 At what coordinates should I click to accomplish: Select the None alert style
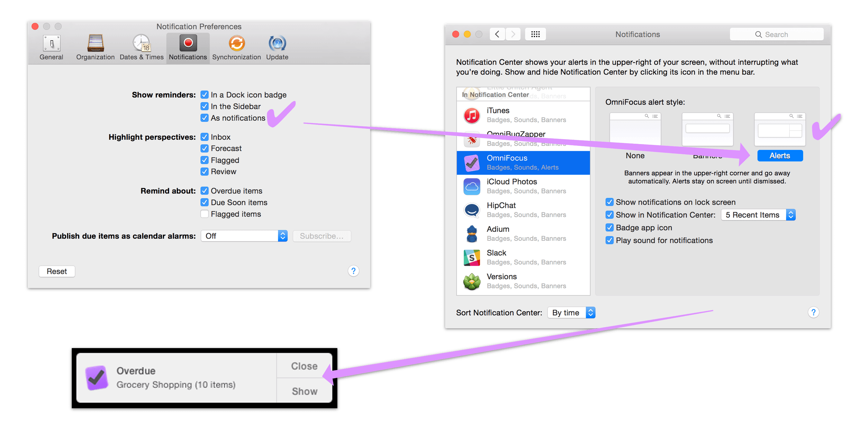click(635, 129)
